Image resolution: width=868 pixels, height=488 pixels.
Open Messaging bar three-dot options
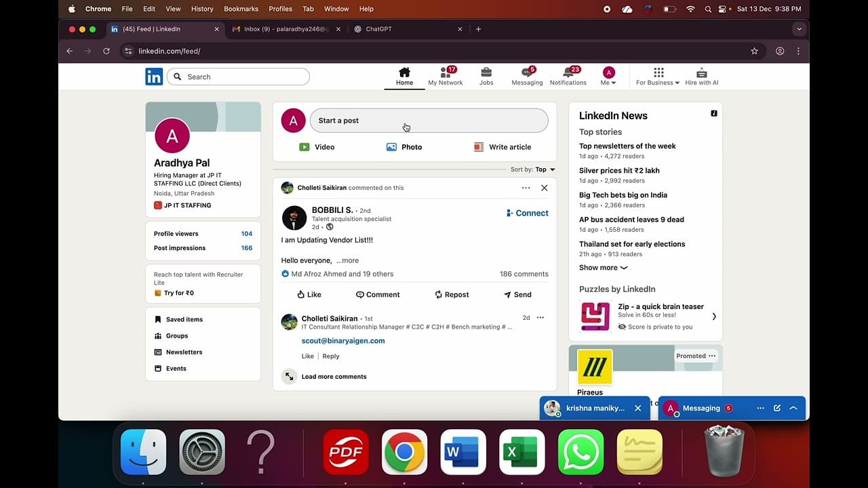pyautogui.click(x=760, y=408)
